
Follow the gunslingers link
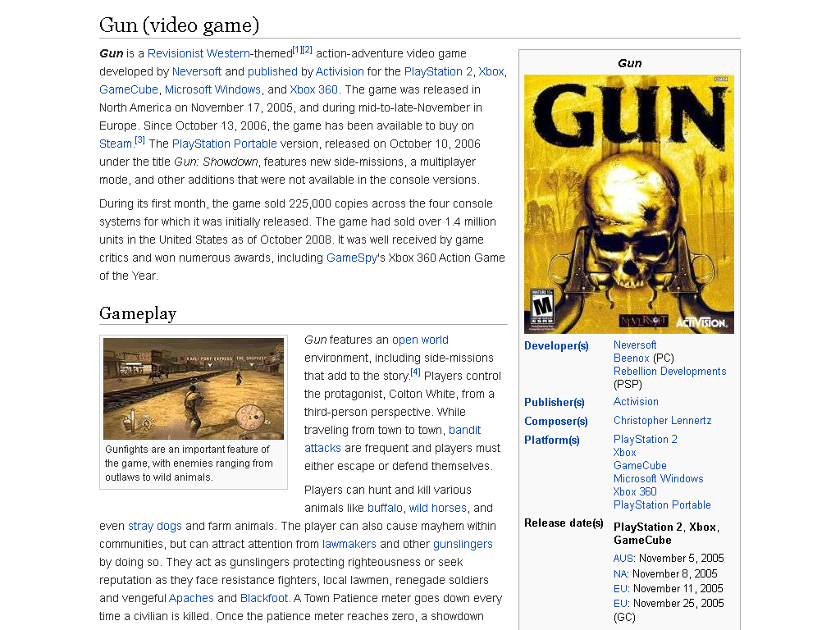[463, 545]
